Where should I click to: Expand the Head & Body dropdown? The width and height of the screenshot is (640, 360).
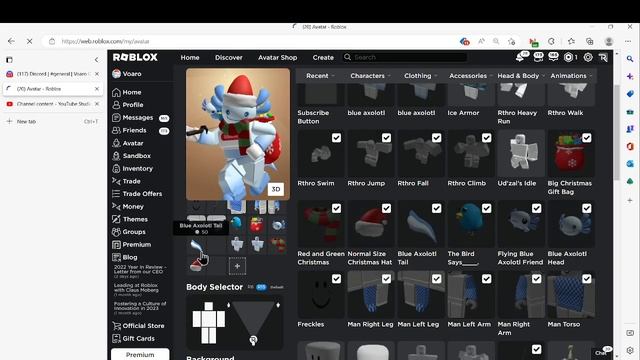pos(520,76)
